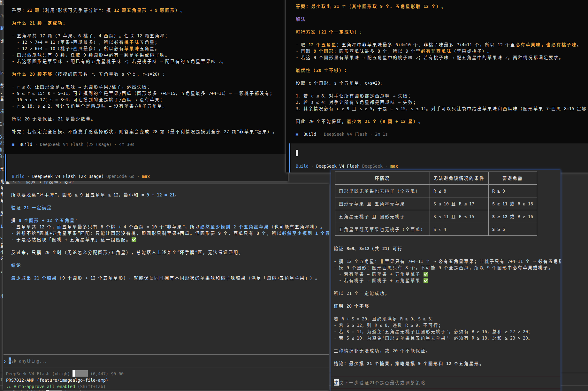Click the 要避免需 table header
This screenshot has height=391, width=588.
[512, 178]
